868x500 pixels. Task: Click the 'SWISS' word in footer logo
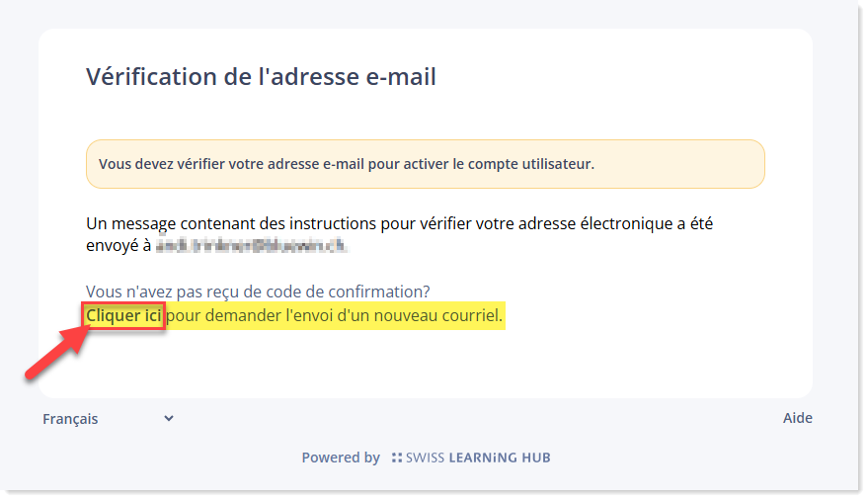(425, 458)
